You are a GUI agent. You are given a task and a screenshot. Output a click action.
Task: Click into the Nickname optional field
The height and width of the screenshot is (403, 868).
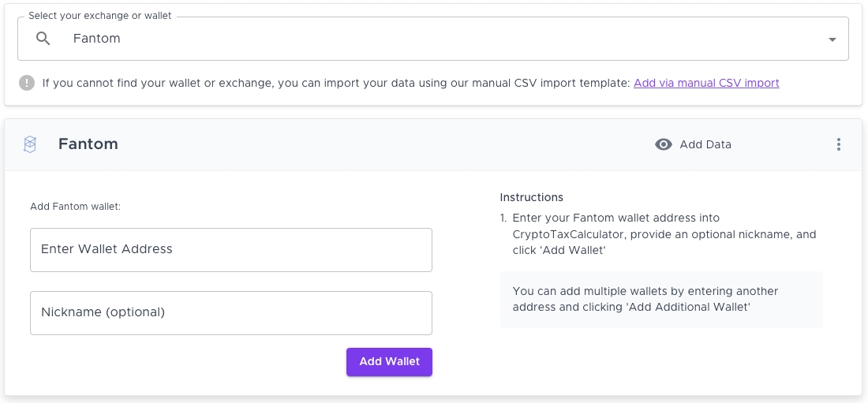pos(230,312)
